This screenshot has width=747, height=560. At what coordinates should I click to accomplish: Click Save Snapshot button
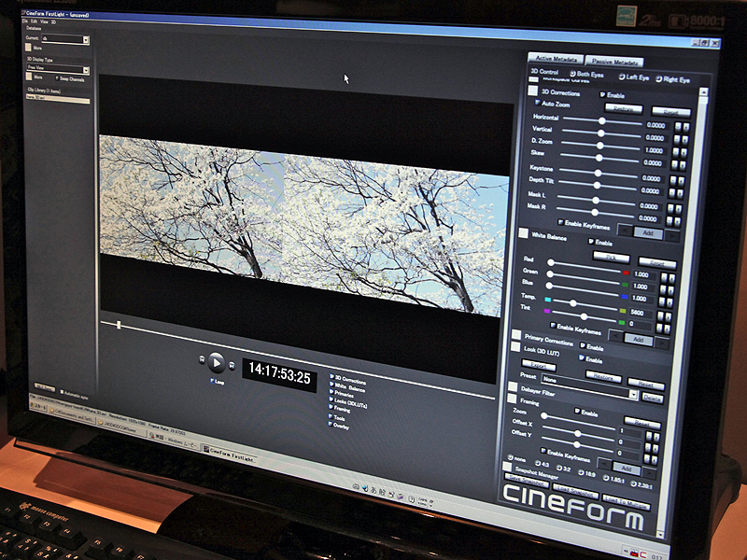(x=526, y=480)
